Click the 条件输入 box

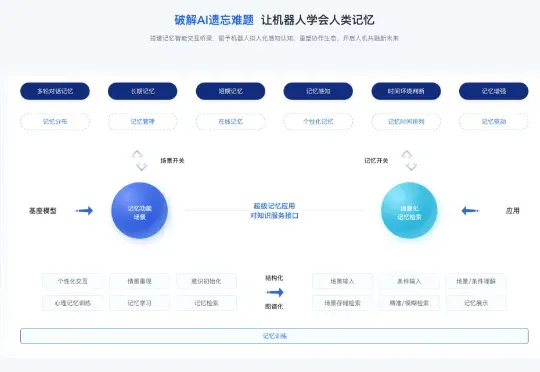[409, 281]
